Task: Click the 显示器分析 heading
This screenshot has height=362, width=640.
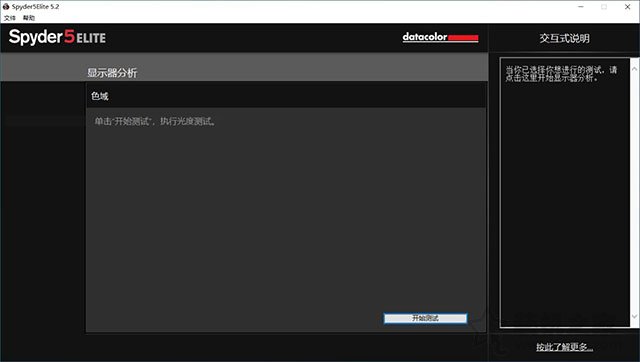Action: (112, 73)
